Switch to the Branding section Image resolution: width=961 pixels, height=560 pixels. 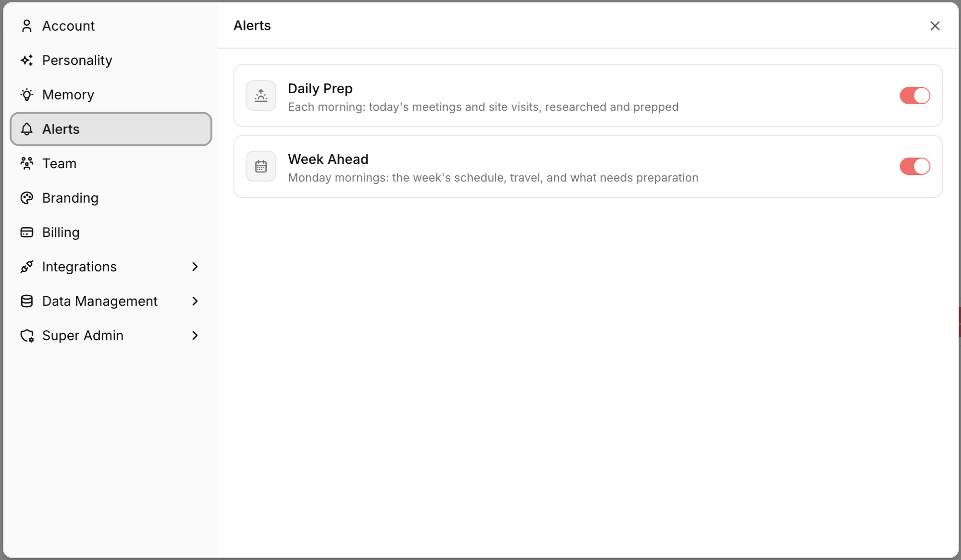tap(111, 198)
